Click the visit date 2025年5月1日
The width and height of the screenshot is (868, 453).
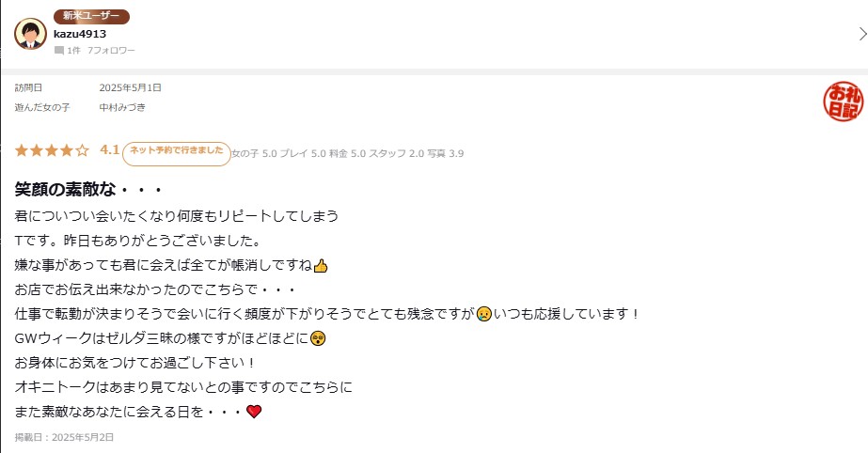[130, 87]
